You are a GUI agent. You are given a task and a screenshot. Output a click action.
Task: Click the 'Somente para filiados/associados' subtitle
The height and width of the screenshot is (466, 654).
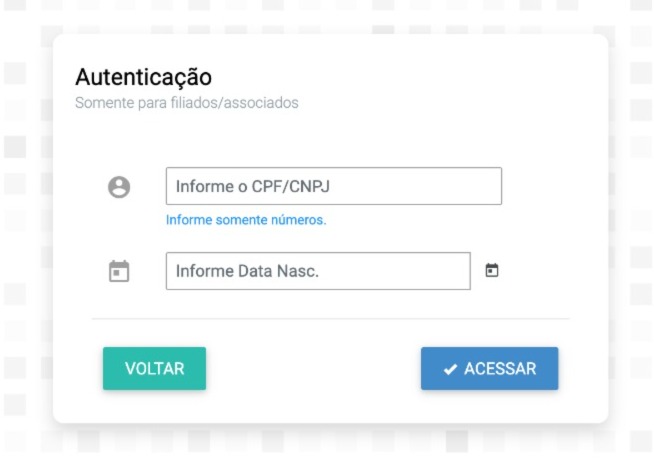187,103
